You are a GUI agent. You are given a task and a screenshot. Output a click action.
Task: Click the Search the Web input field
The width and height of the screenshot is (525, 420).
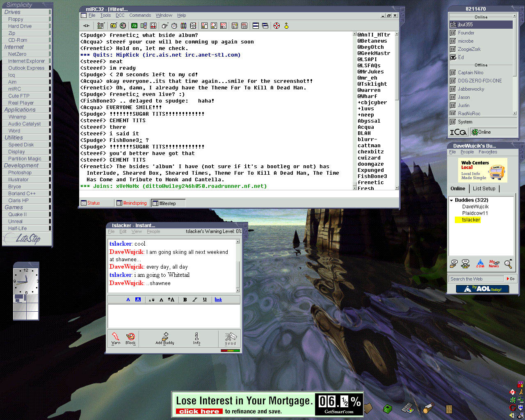tap(477, 279)
